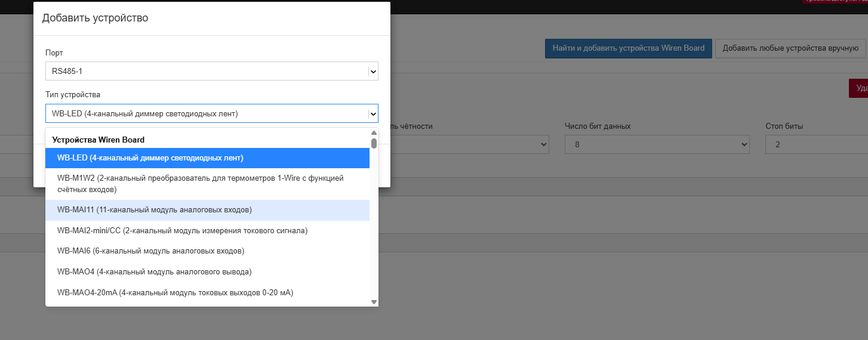The width and height of the screenshot is (868, 340).
Task: Open the Порт dropdown showing RS485-1
Action: click(206, 72)
